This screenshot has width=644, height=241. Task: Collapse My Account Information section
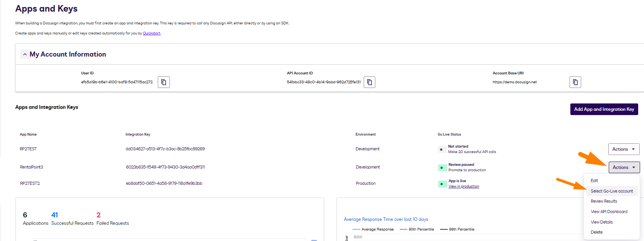point(25,54)
